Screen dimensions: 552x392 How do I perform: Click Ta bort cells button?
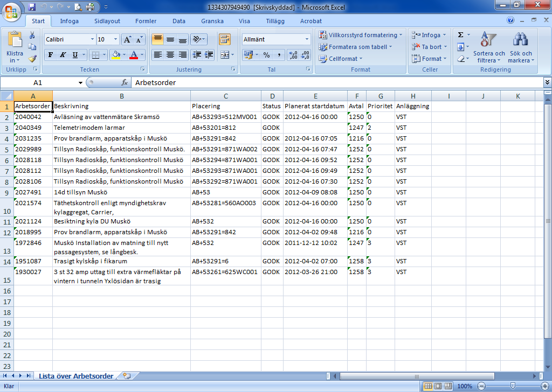click(429, 47)
